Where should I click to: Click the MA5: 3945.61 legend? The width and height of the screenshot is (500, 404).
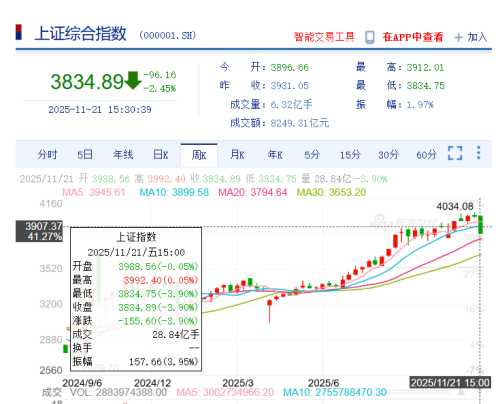[x=94, y=192]
